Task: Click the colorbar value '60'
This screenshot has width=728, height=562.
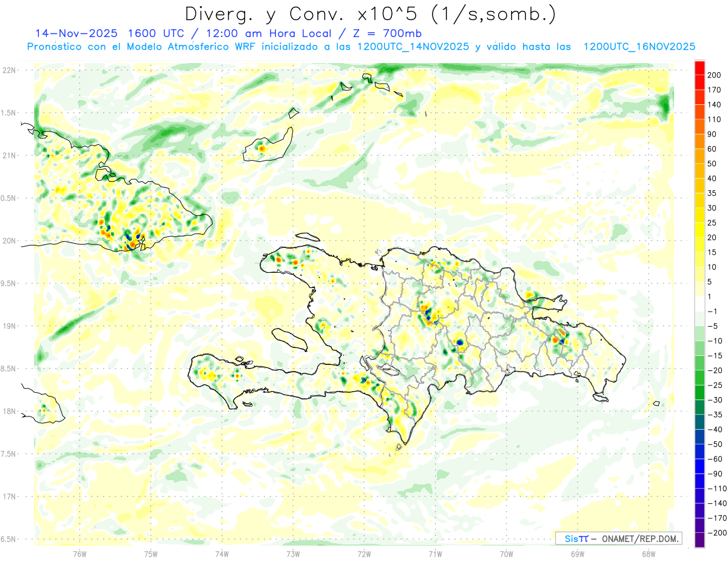Action: [x=713, y=149]
